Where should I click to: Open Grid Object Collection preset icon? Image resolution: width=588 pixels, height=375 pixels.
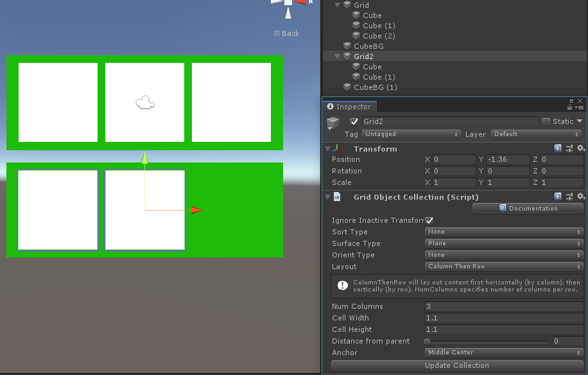pos(569,196)
